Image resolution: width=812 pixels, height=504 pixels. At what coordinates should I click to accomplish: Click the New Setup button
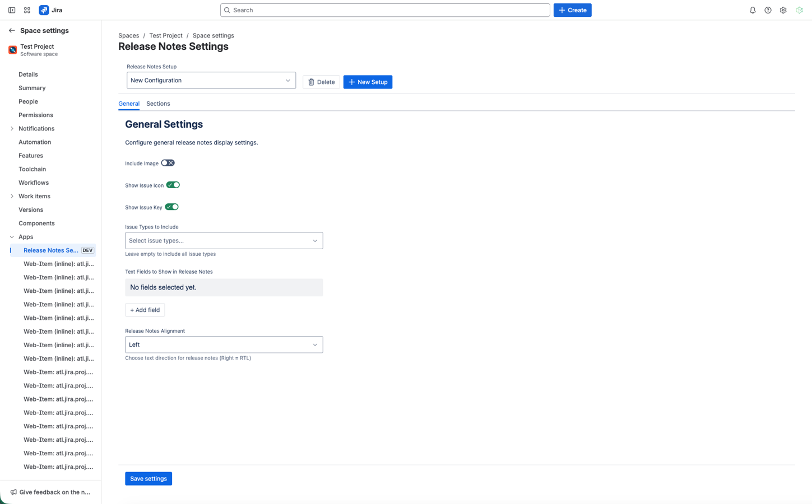coord(368,82)
